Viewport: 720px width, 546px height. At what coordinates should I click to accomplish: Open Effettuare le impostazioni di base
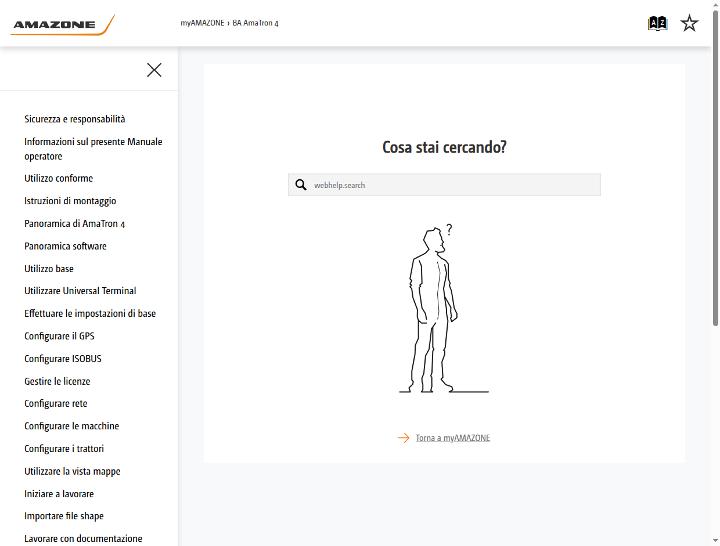click(90, 314)
